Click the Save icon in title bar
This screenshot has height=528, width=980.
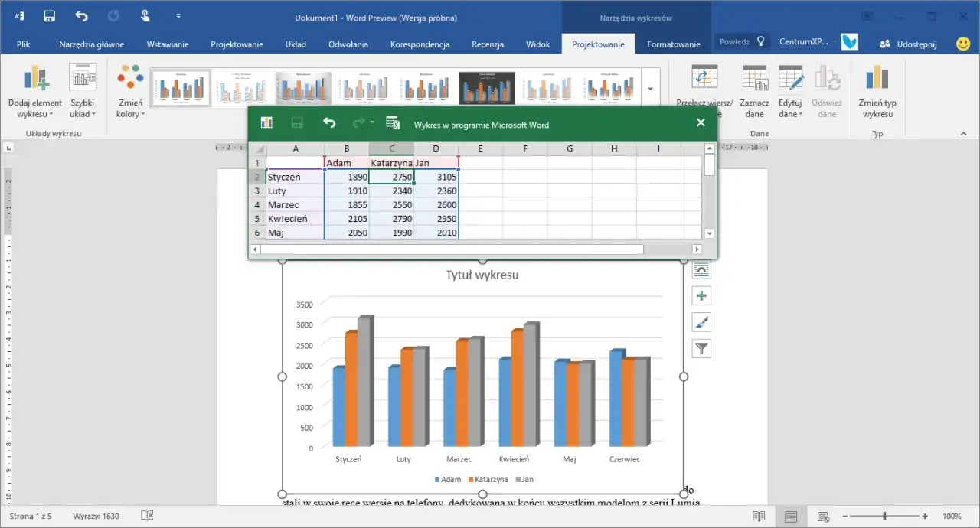click(49, 16)
